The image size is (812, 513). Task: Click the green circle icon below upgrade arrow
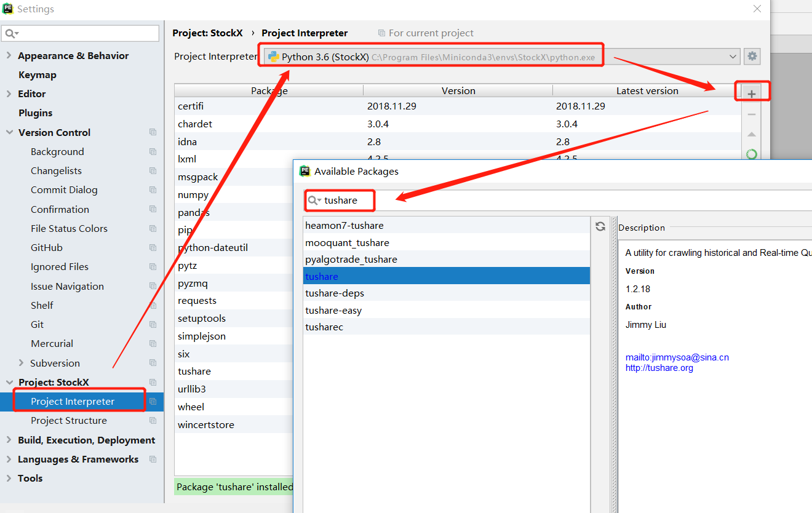pyautogui.click(x=752, y=154)
